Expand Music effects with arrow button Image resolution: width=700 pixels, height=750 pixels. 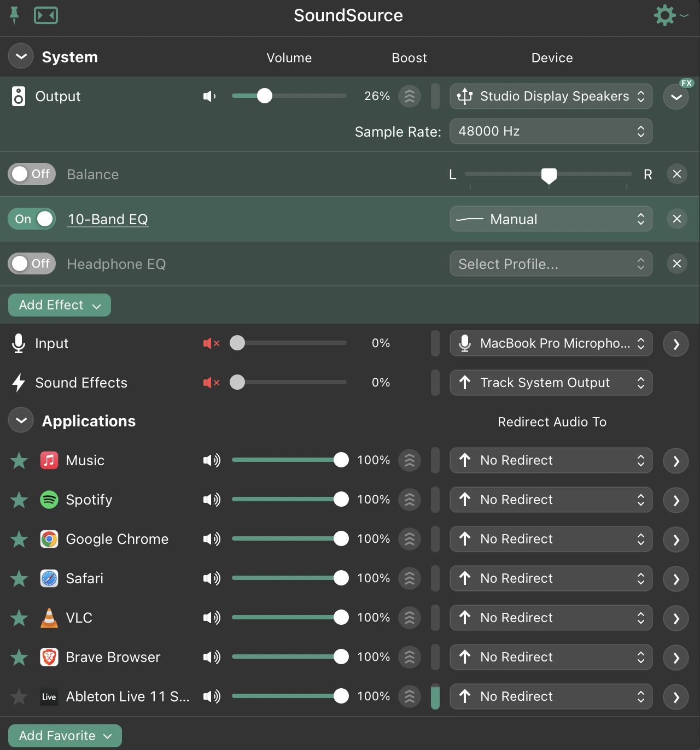coord(676,461)
